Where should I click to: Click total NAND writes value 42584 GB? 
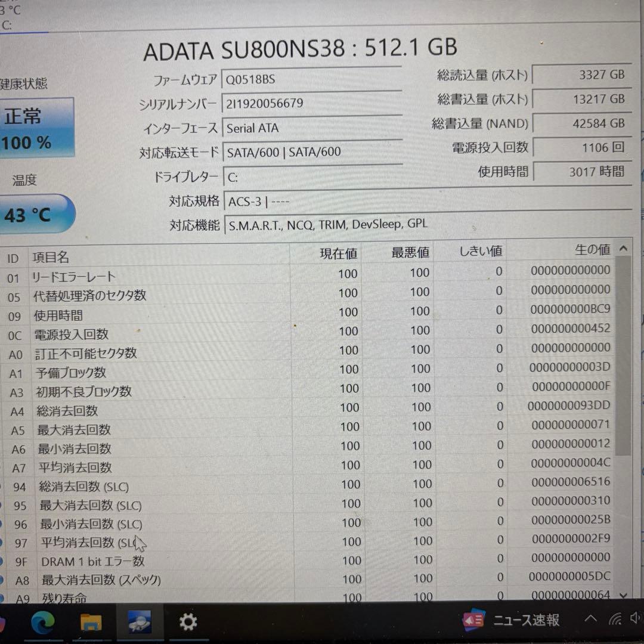pyautogui.click(x=582, y=123)
